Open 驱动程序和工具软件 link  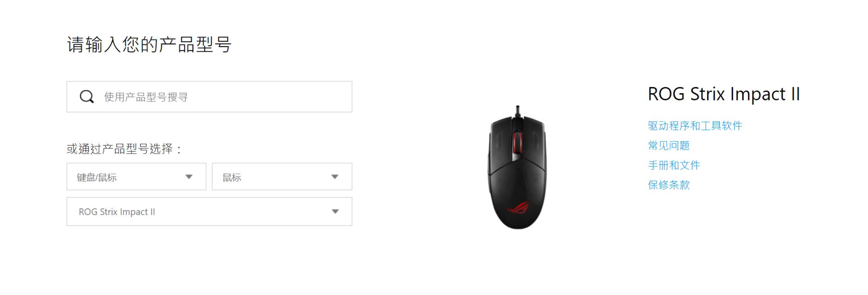click(x=695, y=126)
